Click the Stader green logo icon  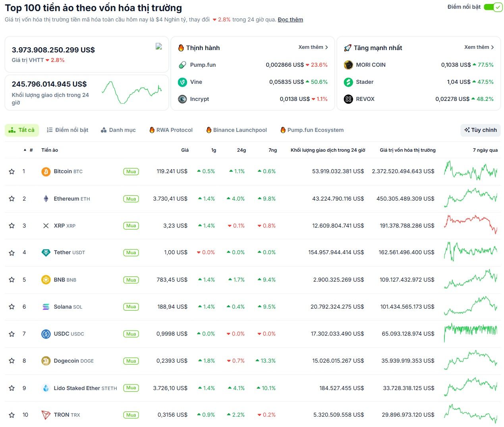348,82
